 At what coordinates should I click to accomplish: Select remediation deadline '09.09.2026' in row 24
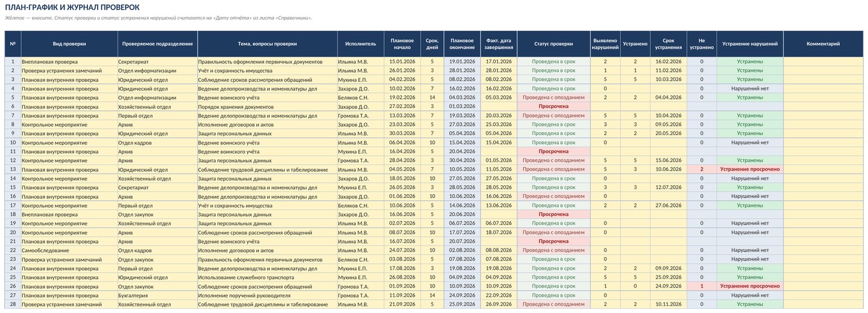point(668,268)
